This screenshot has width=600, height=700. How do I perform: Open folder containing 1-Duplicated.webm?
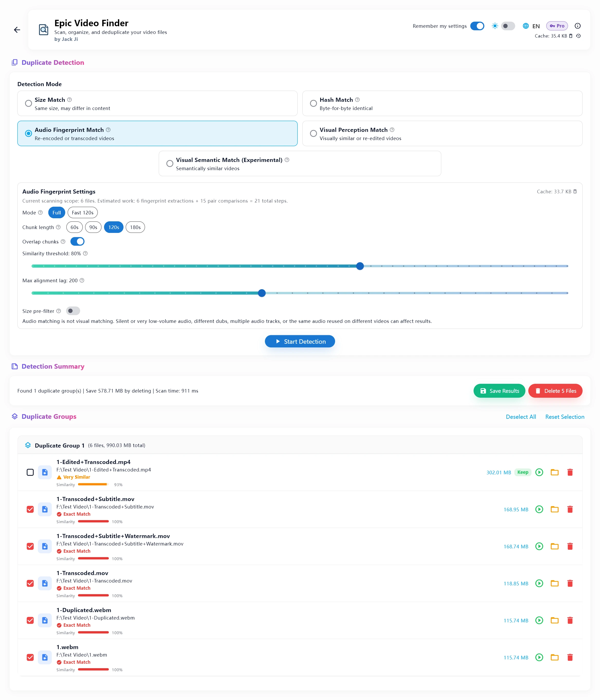pos(555,620)
